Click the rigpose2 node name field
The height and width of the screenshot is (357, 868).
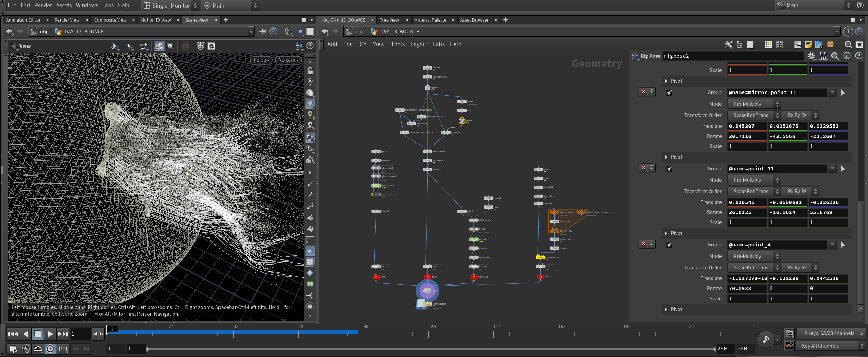click(x=733, y=56)
